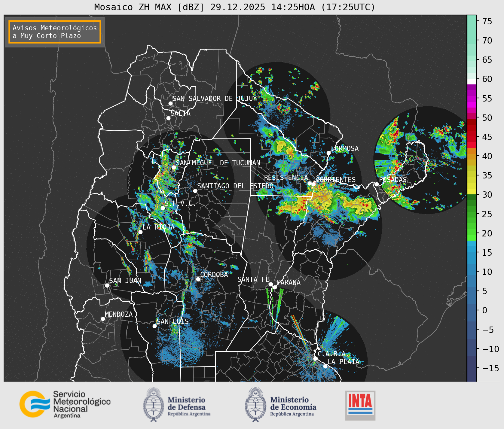Screen dimensions: 504x429
Task: Click the MENDOZA map label
Action: coord(119,314)
